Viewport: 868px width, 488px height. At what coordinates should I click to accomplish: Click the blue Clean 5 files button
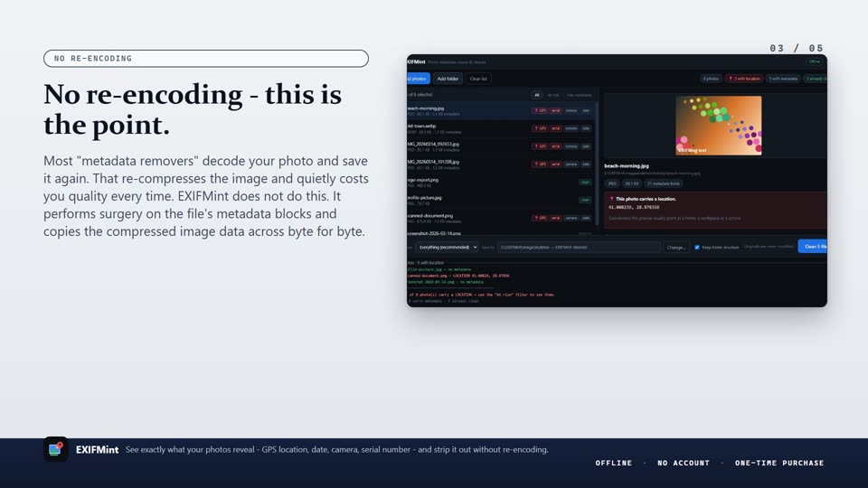coord(813,247)
